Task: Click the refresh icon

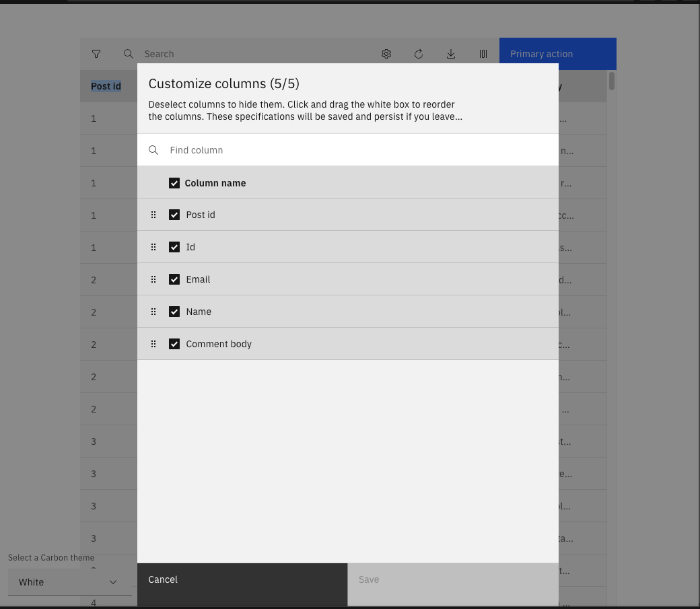Action: [x=419, y=54]
